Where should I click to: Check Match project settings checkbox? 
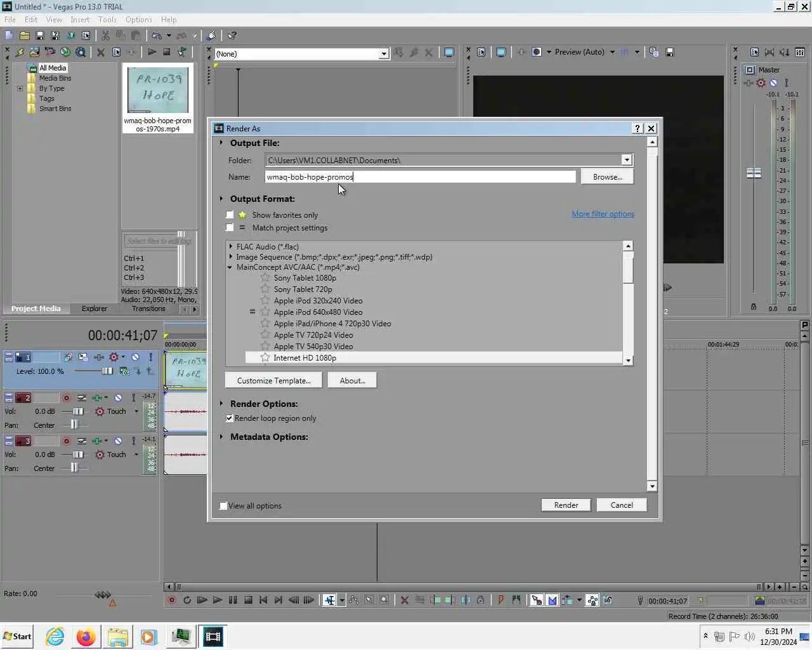(230, 228)
